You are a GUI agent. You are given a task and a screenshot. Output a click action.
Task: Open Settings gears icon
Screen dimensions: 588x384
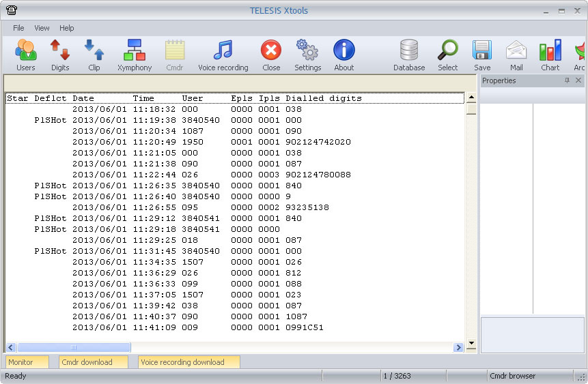point(307,55)
